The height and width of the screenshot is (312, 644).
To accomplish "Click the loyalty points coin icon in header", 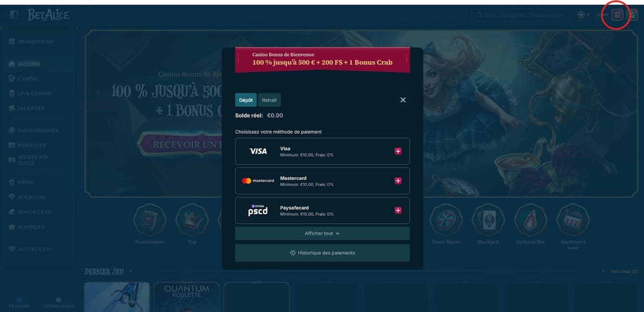I will pyautogui.click(x=581, y=15).
